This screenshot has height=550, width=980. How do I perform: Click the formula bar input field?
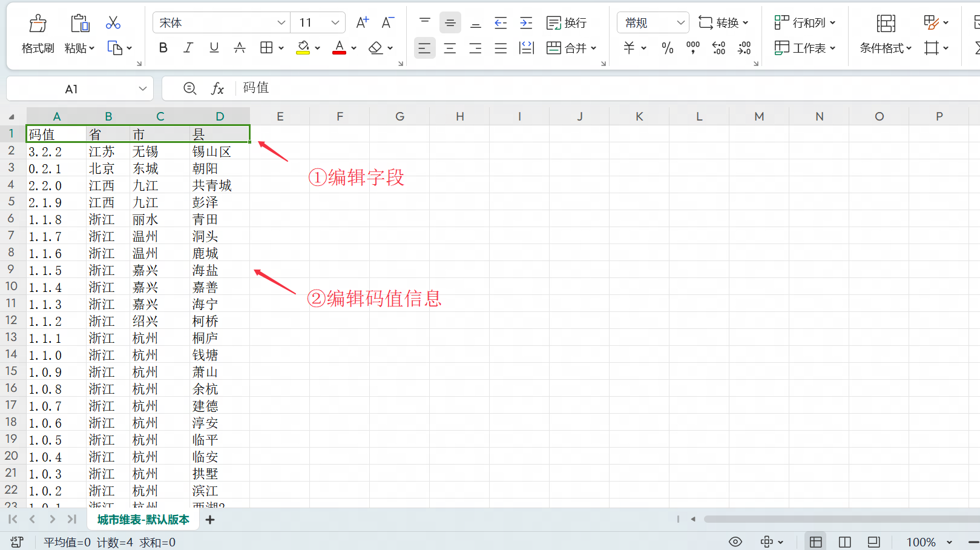(x=545, y=88)
